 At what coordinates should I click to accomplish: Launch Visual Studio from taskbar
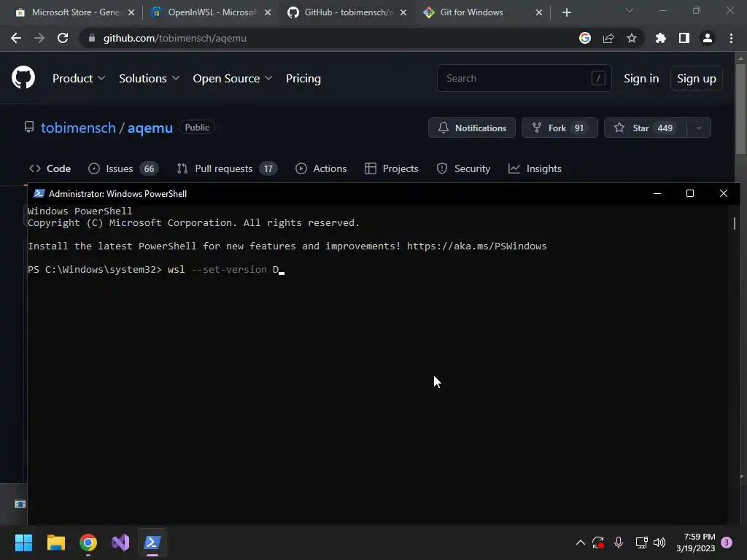point(120,542)
